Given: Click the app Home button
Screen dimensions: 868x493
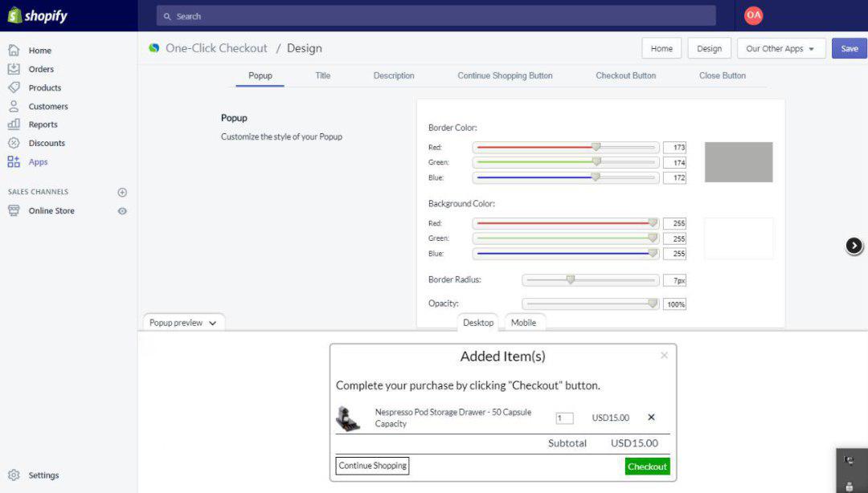Looking at the screenshot, I should [661, 49].
